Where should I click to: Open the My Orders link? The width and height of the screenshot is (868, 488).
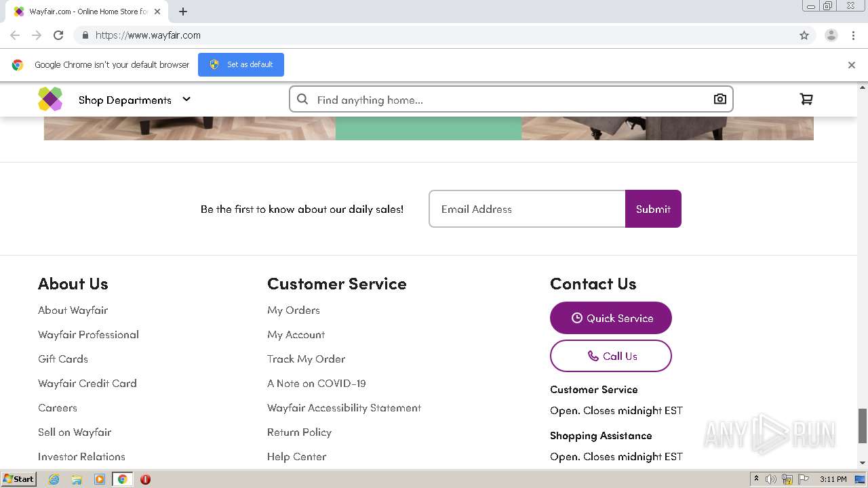pyautogui.click(x=294, y=310)
